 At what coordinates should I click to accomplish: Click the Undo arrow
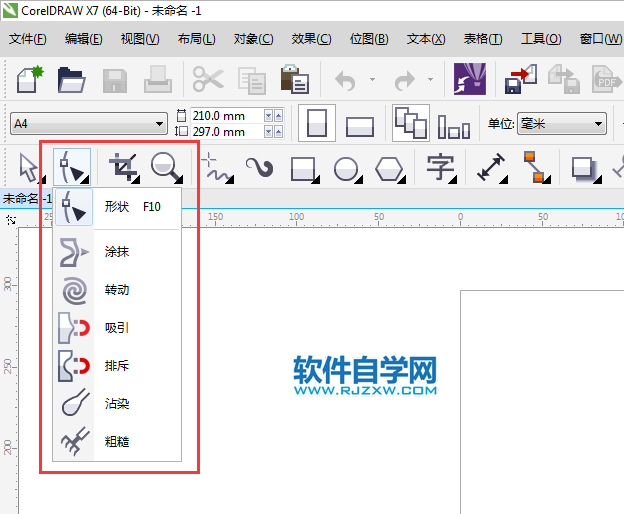(x=345, y=81)
